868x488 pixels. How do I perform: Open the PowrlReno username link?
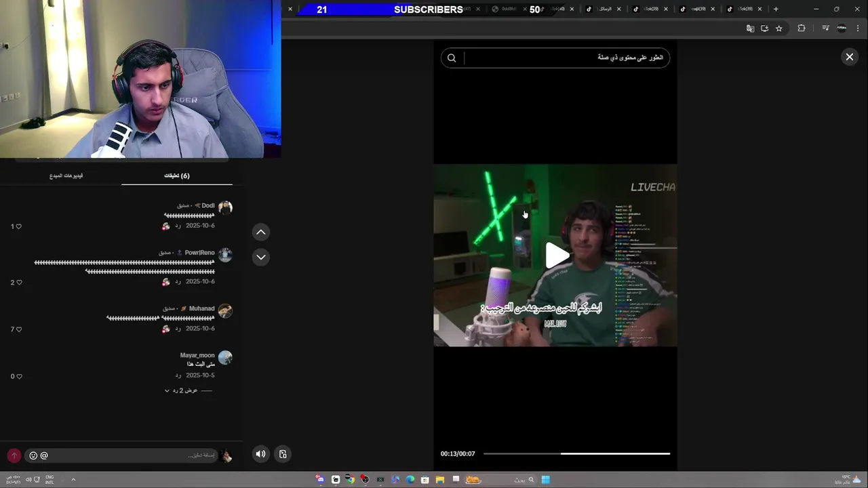[199, 253]
